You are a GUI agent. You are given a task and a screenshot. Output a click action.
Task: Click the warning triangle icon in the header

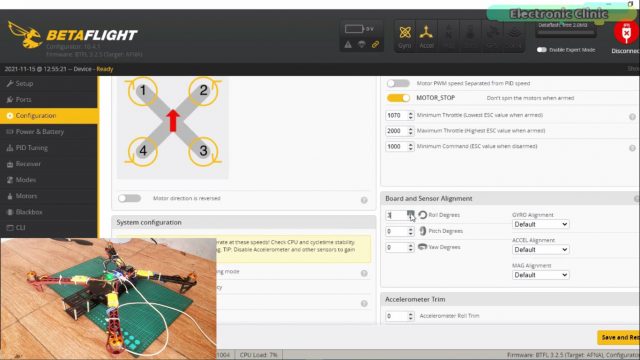pos(348,44)
